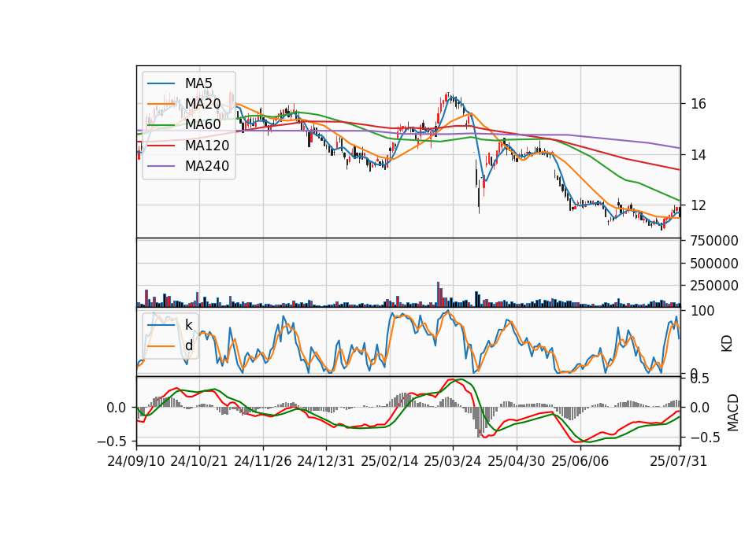Click the price axis value 12

[x=699, y=205]
